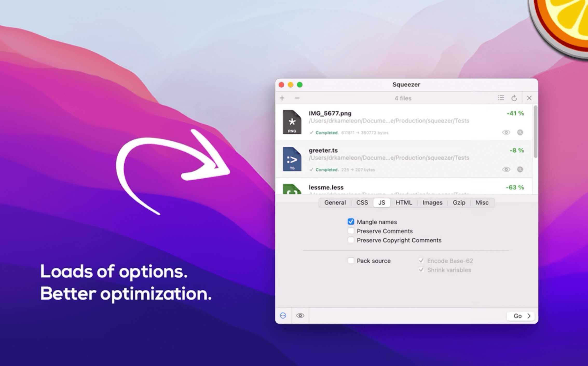Click the options ellipsis icon at bottom left
588x366 pixels.
pyautogui.click(x=283, y=316)
